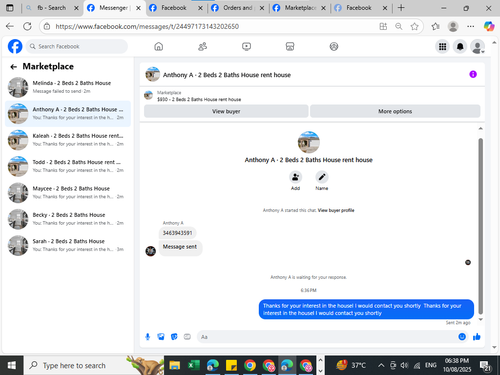Screen dimensions: 500x375
Task: Open the View buyer profile link
Action: point(336,210)
